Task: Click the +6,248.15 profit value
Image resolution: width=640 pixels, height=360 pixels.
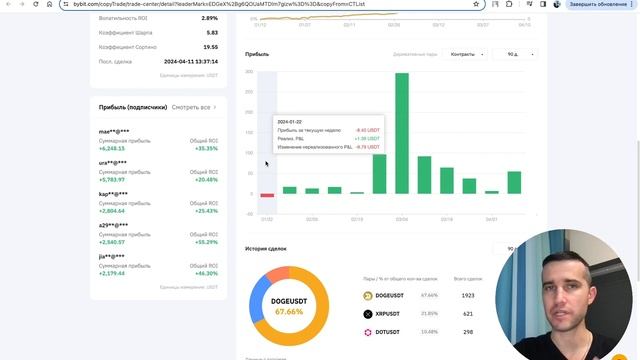Action: click(x=112, y=149)
